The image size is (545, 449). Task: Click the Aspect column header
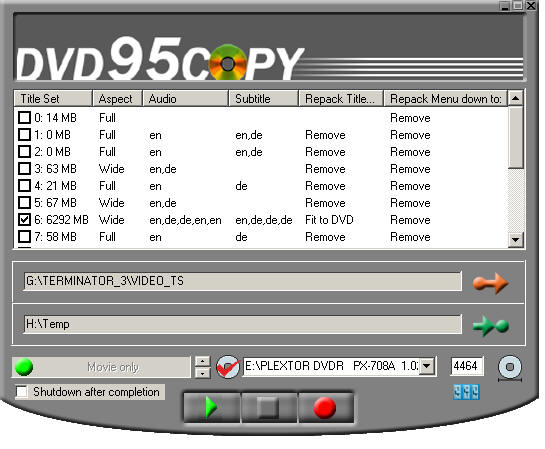[x=117, y=99]
